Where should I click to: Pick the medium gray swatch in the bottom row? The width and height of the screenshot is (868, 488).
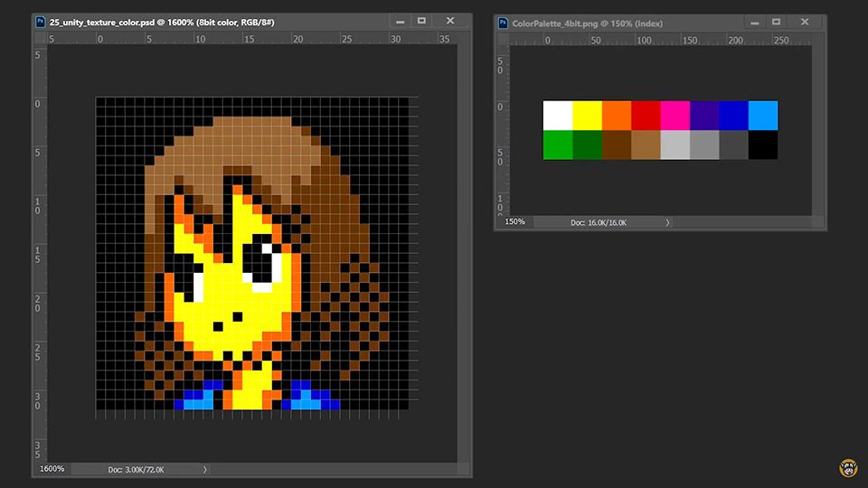pyautogui.click(x=704, y=145)
